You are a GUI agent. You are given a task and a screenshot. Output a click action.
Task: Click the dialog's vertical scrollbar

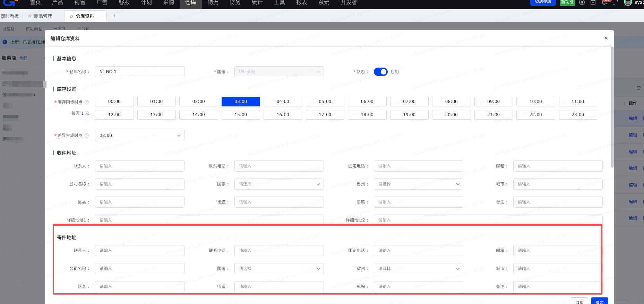(612, 107)
